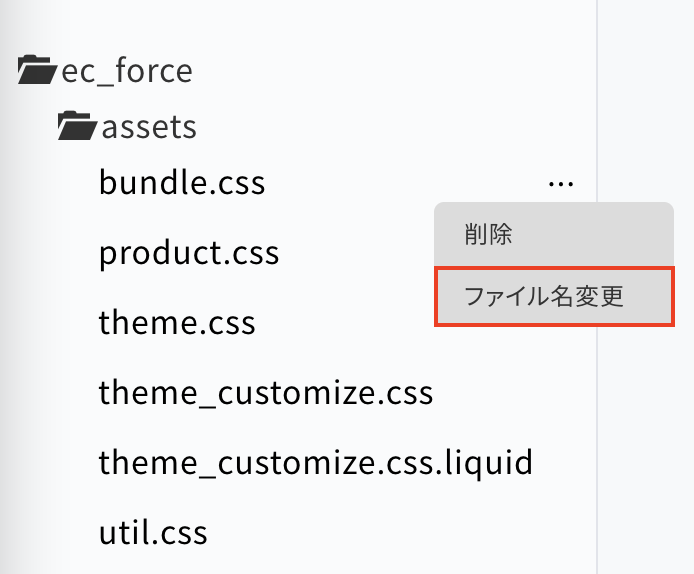Viewport: 694px width, 574px height.
Task: Click the assets open-folder icon
Action: [77, 126]
